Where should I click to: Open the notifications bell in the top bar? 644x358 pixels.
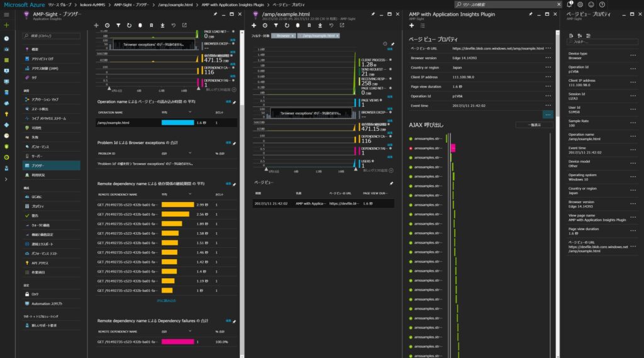570,4
